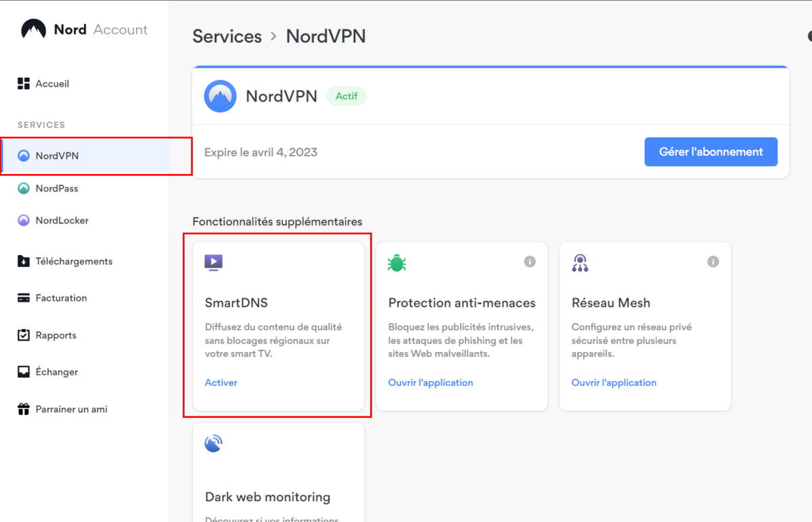The image size is (812, 522).
Task: Click Ouvrir l'application under Réseau Mesh
Action: [614, 383]
